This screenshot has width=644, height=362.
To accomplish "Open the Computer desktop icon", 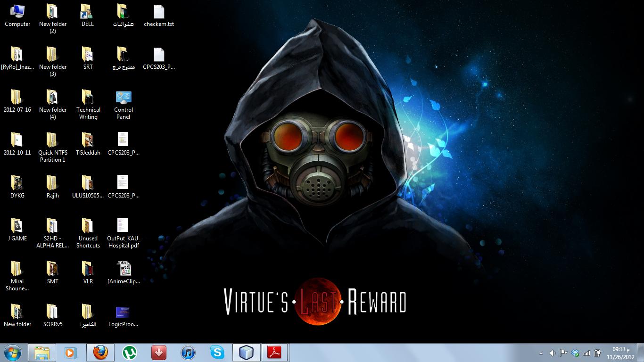I will (17, 16).
